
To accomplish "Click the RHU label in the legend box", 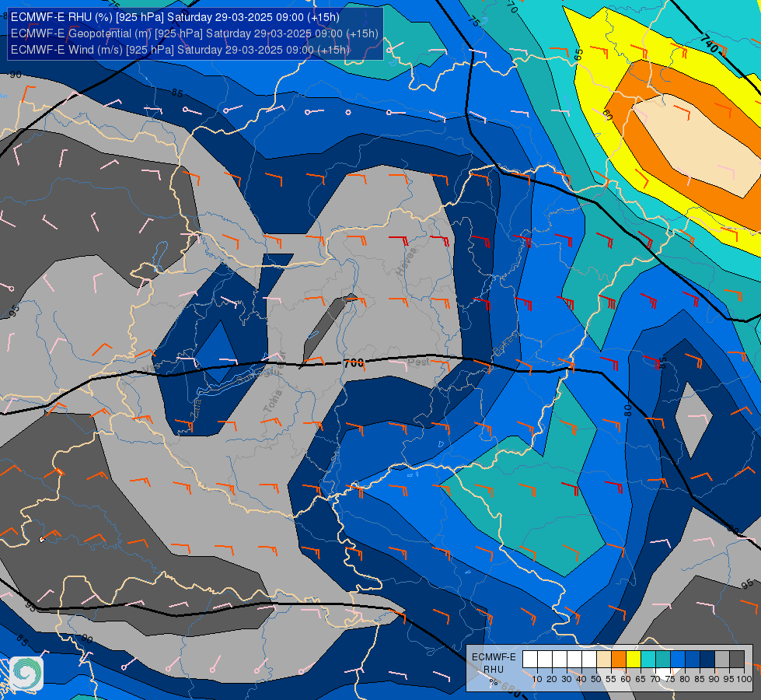I will 494,670.
